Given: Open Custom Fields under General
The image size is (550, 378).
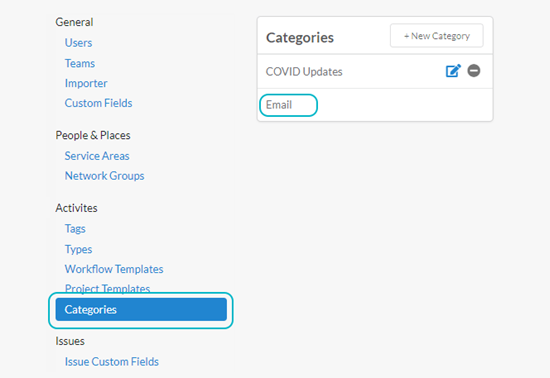Looking at the screenshot, I should tap(98, 103).
